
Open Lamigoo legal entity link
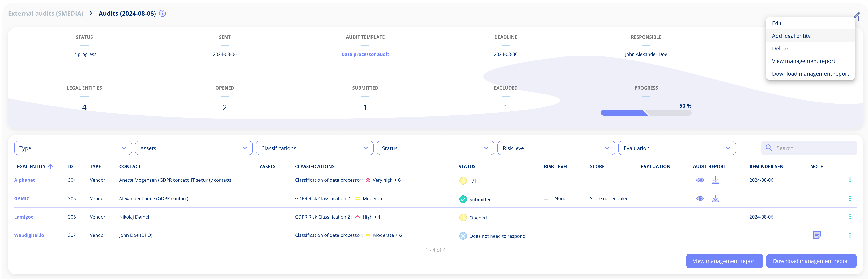click(23, 217)
